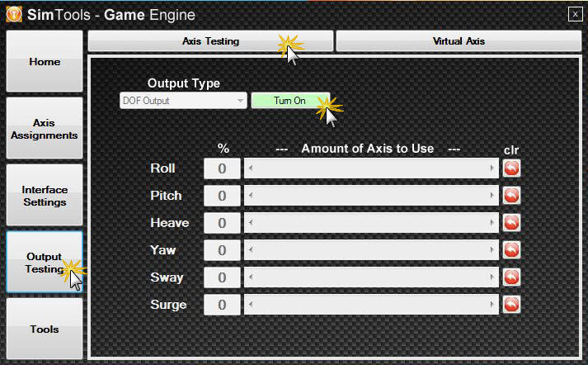Image resolution: width=588 pixels, height=365 pixels.
Task: Switch to the Axis Testing tab
Action: pyautogui.click(x=210, y=40)
